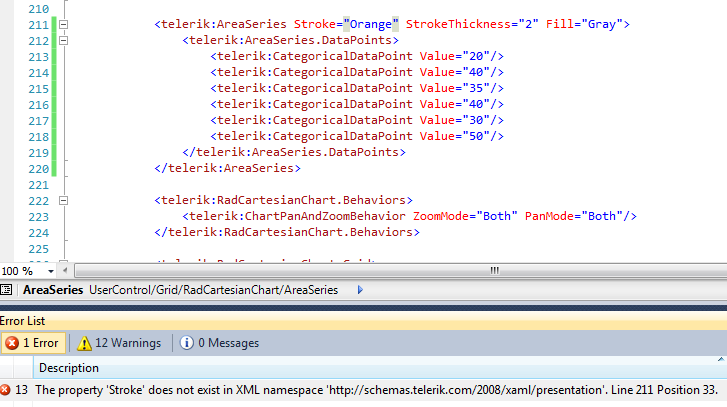Click ZoomMode="Both" attribute on line 223
The image size is (727, 407).
coord(465,216)
